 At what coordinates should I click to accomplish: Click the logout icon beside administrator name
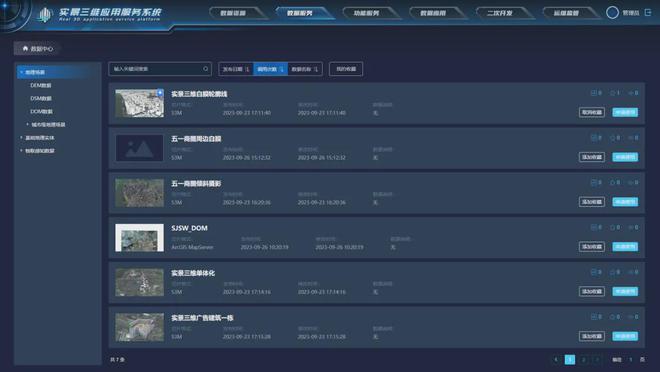[648, 13]
